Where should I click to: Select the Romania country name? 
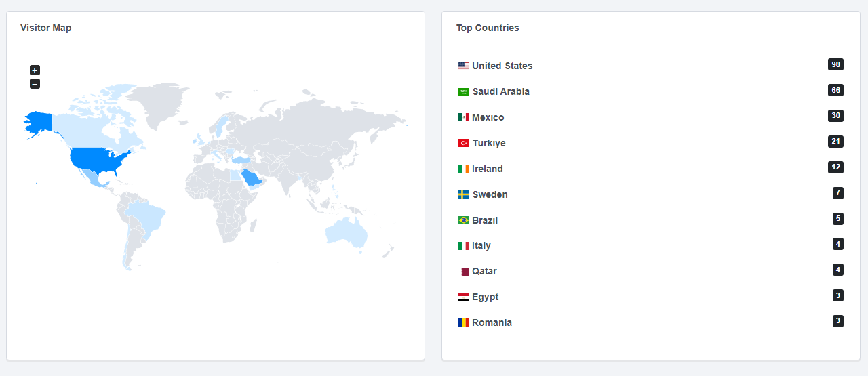coord(492,322)
